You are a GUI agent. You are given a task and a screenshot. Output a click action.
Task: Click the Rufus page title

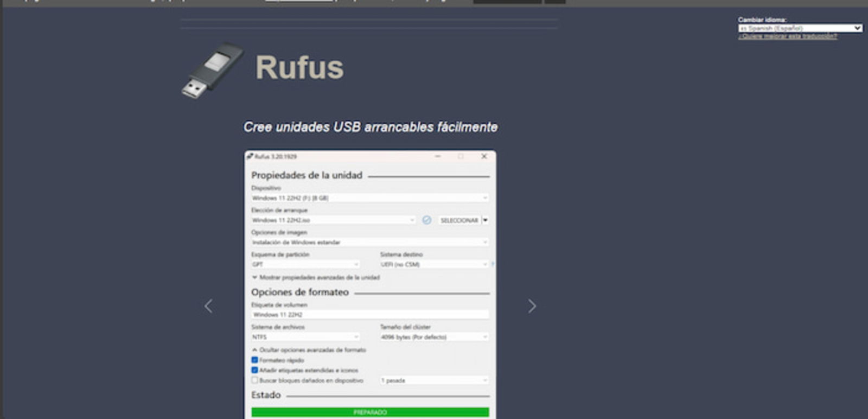299,67
